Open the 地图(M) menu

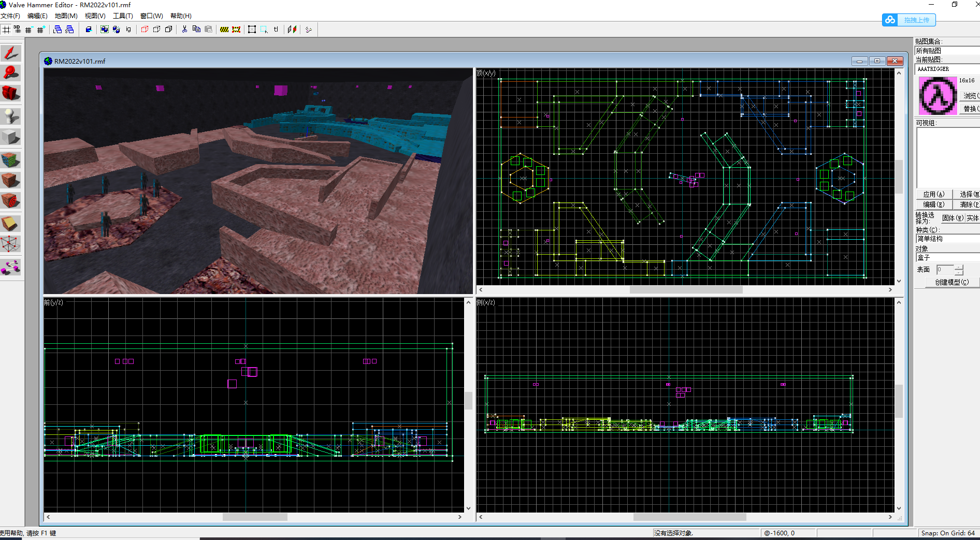[66, 16]
